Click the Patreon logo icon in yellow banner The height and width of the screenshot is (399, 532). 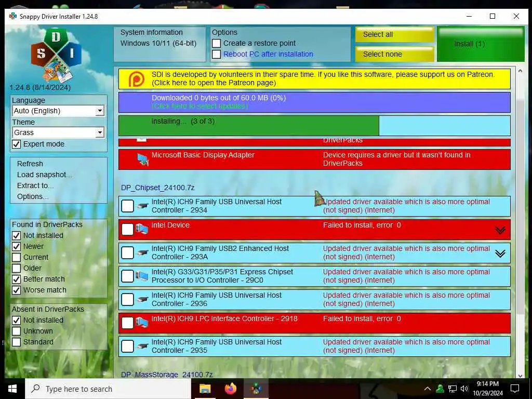(x=137, y=79)
